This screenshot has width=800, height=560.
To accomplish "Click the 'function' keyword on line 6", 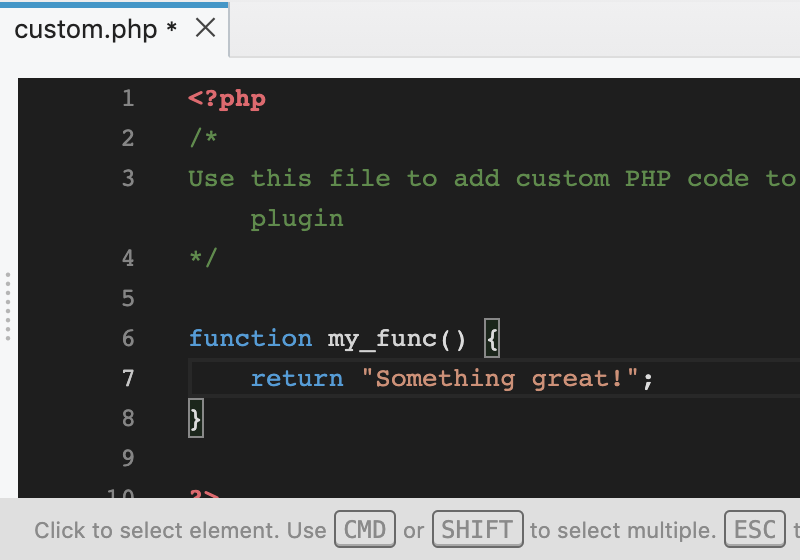I will click(251, 338).
